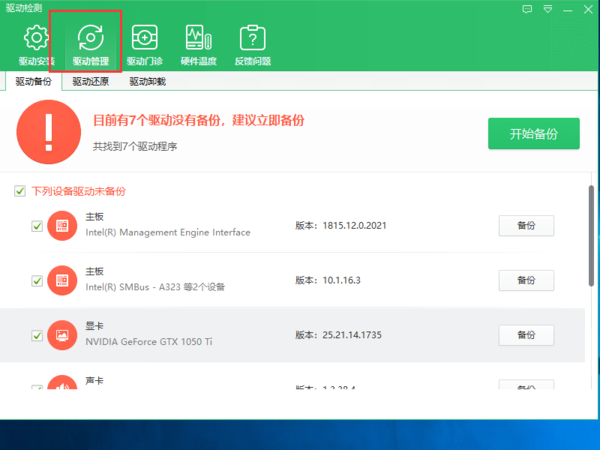
Task: Uncheck the Intel SMBus A323 driver checkbox
Action: (x=37, y=281)
